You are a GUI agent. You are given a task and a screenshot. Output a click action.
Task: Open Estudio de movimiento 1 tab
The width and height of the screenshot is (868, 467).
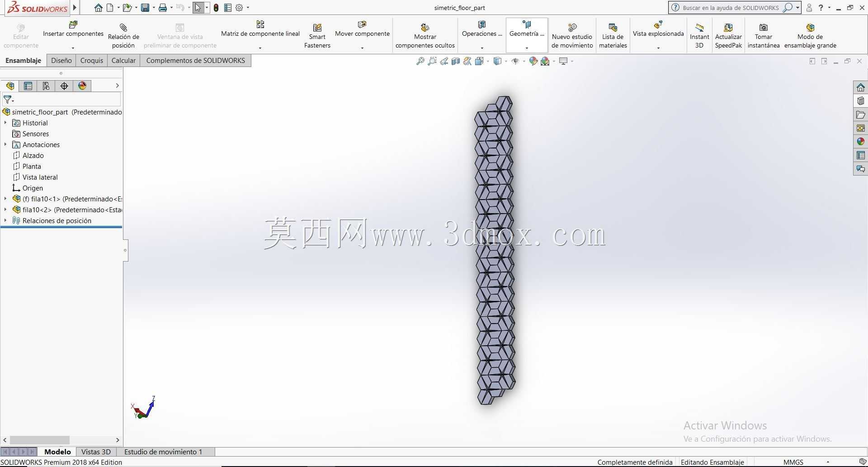[163, 452]
